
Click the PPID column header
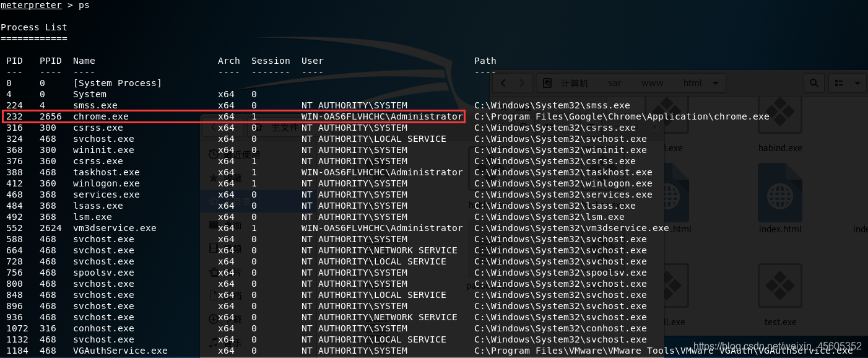pyautogui.click(x=51, y=61)
